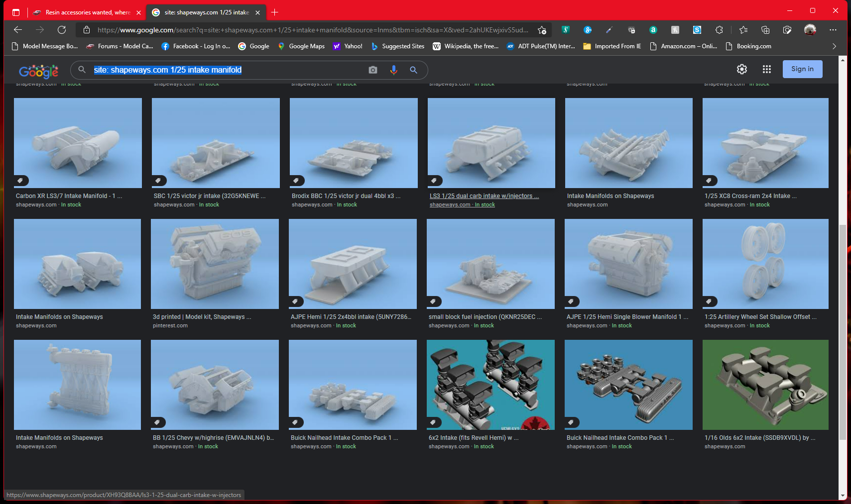Search by image camera icon
The image size is (851, 504).
click(372, 70)
